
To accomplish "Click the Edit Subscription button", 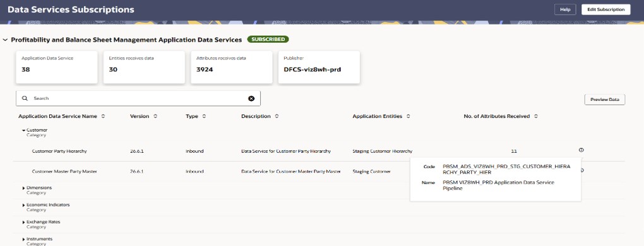I will point(606,9).
